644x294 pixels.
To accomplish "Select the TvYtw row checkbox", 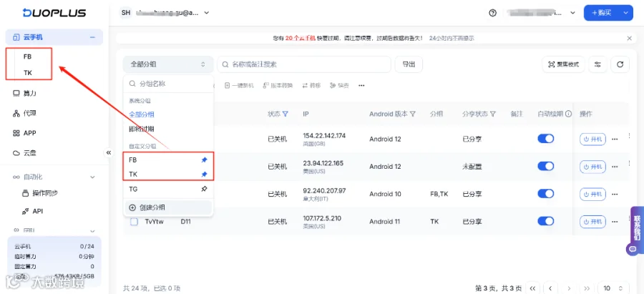I will click(x=134, y=221).
